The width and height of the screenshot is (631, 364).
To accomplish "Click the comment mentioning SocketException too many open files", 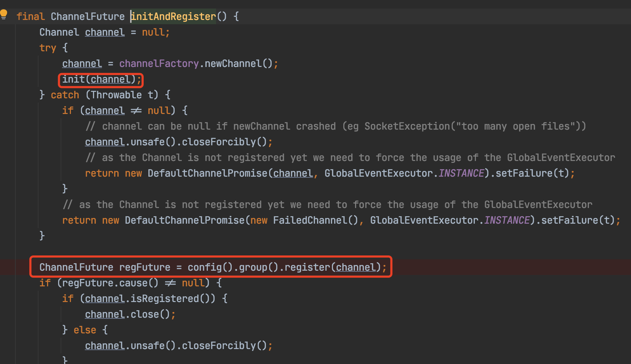I will [335, 126].
